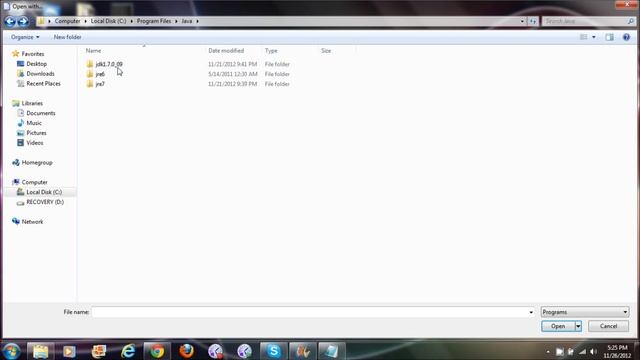Switch to Google Chrome in taskbar
The image size is (640, 360).
(157, 351)
